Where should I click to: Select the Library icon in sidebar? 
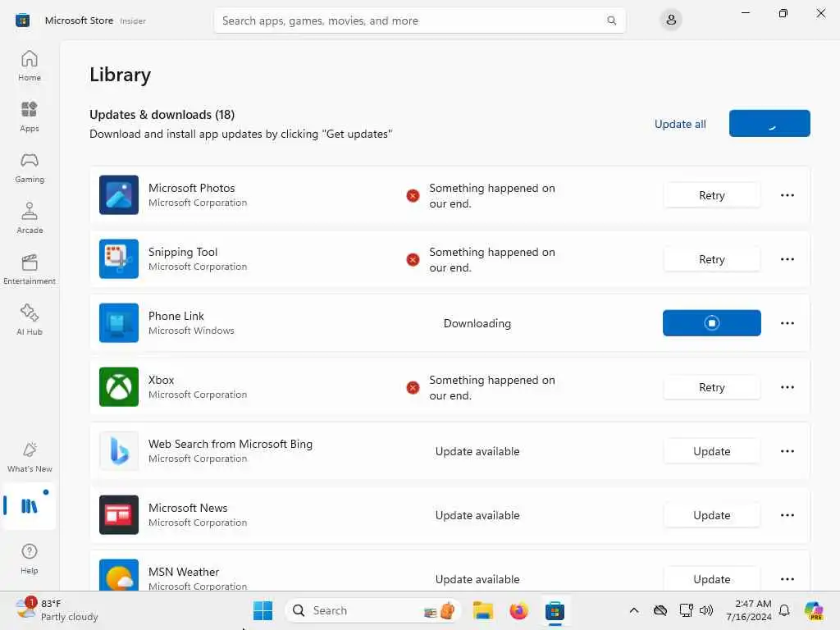pos(29,505)
